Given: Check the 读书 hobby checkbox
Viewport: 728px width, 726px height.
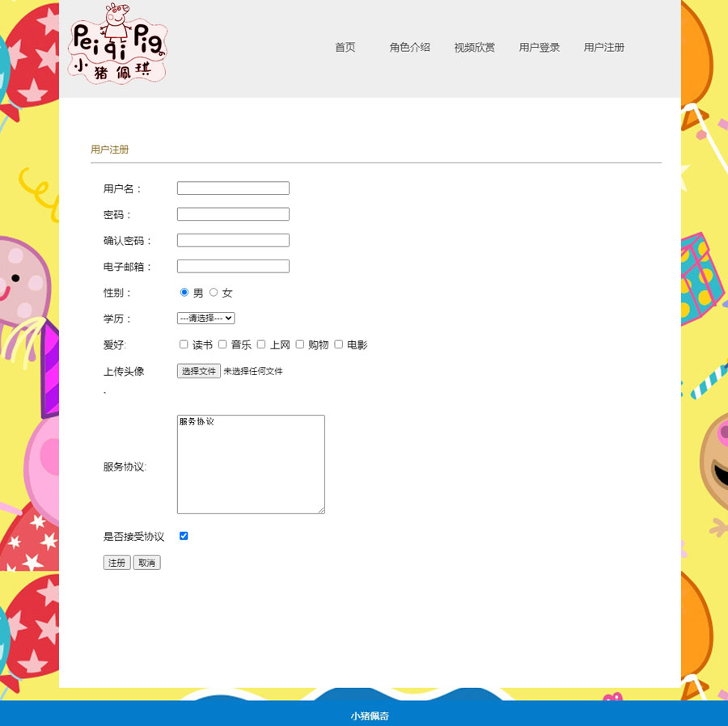Looking at the screenshot, I should (184, 344).
